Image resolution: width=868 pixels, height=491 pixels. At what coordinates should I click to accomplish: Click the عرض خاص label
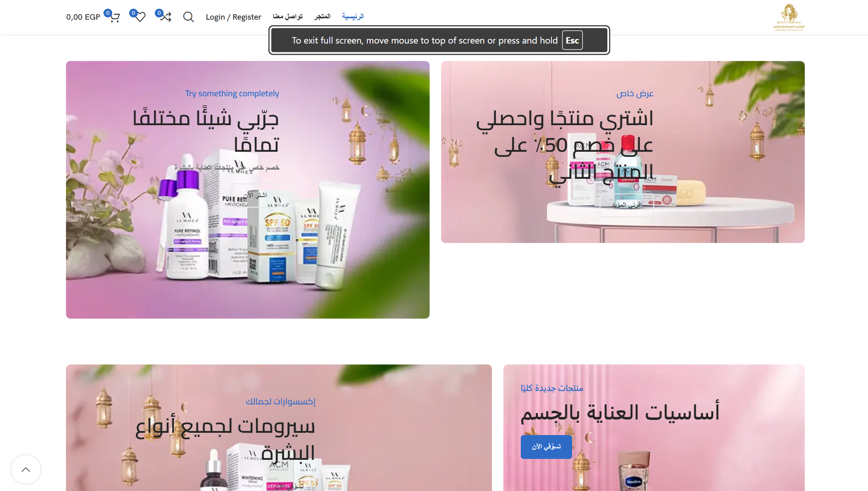(x=635, y=94)
